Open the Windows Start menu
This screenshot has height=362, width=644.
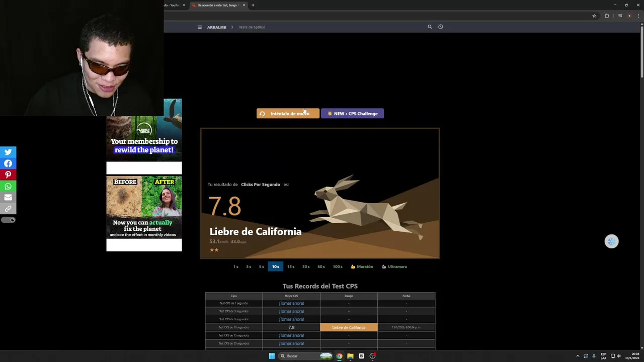coord(272,356)
